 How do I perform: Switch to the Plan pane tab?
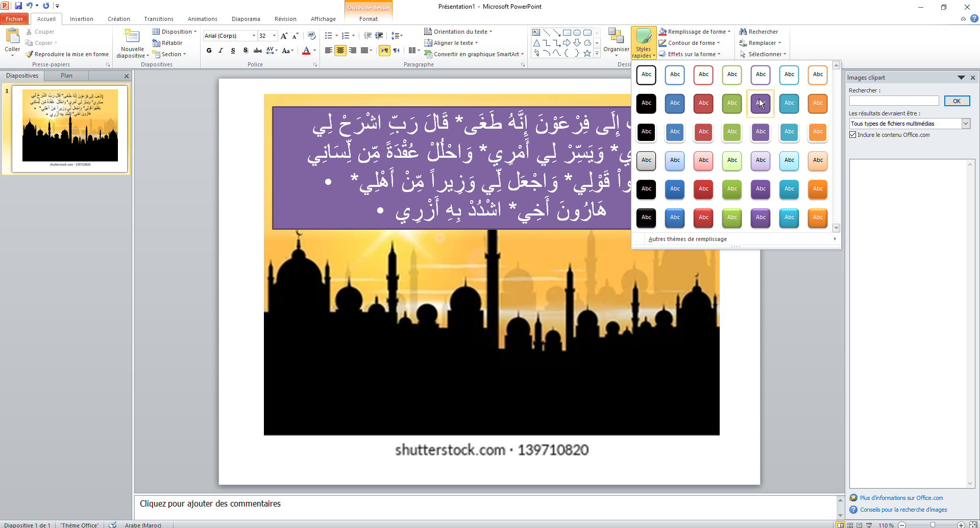coord(66,76)
